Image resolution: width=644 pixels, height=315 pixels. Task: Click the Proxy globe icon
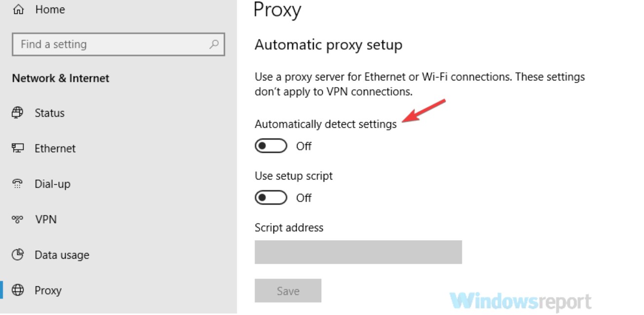pyautogui.click(x=18, y=290)
